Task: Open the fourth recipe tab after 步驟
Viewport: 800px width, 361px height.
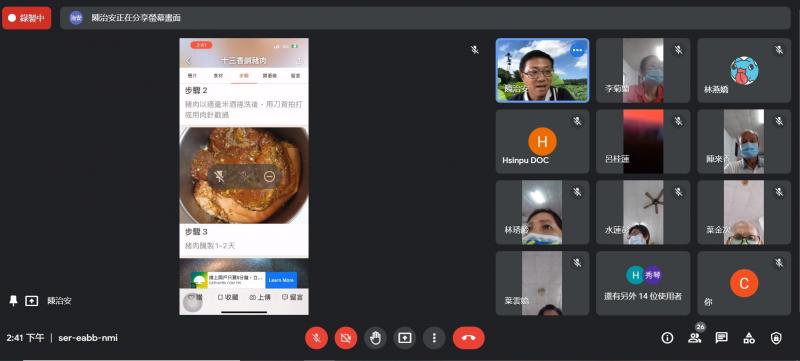Action: pos(269,75)
